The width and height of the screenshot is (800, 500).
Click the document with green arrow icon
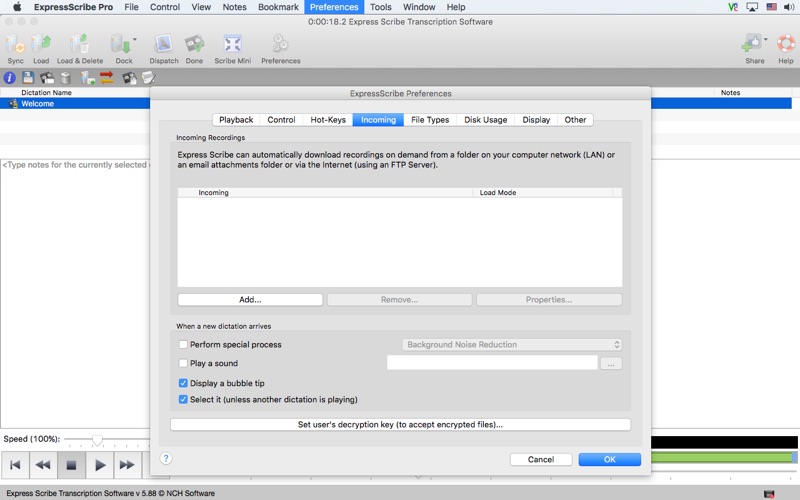pyautogui.click(x=88, y=78)
